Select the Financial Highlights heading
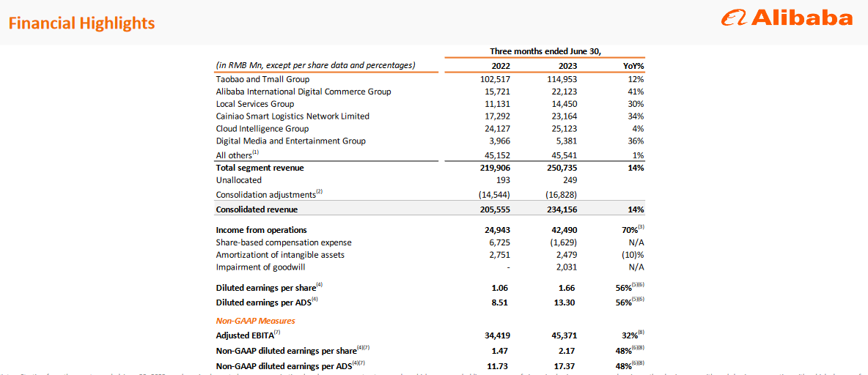868x375 pixels. (x=83, y=23)
